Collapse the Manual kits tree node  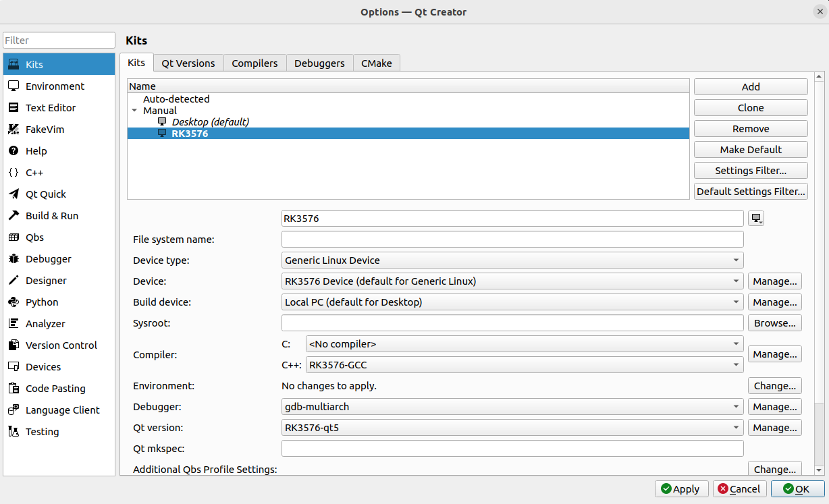pyautogui.click(x=135, y=111)
